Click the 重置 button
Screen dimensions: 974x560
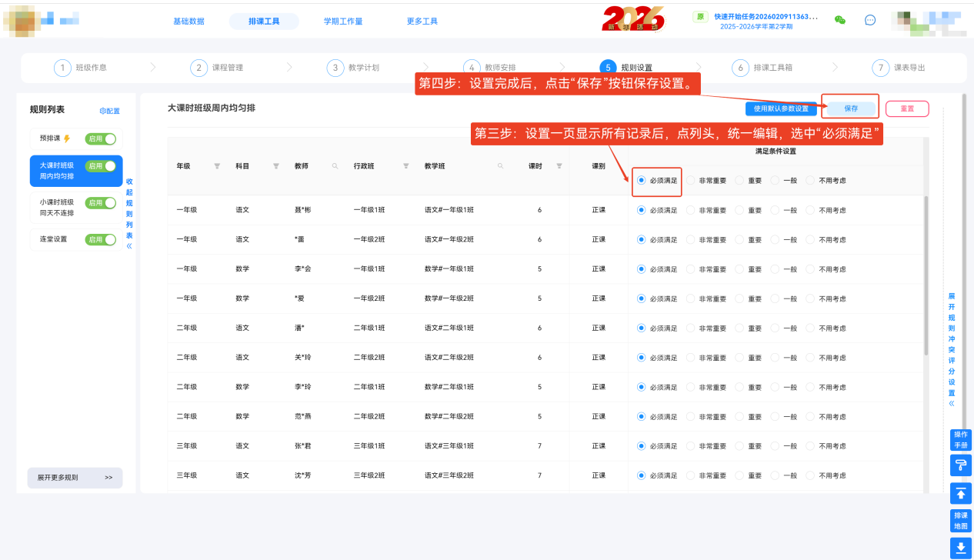pos(907,108)
